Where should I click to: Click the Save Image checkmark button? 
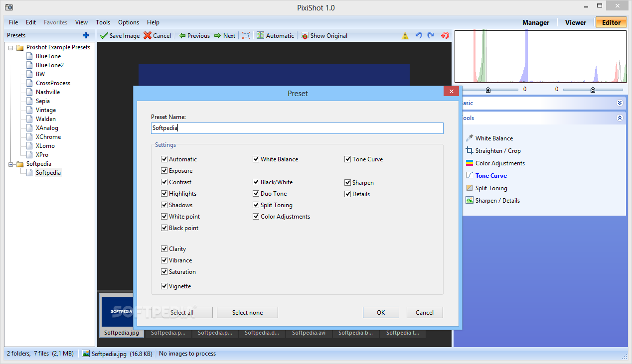point(120,36)
